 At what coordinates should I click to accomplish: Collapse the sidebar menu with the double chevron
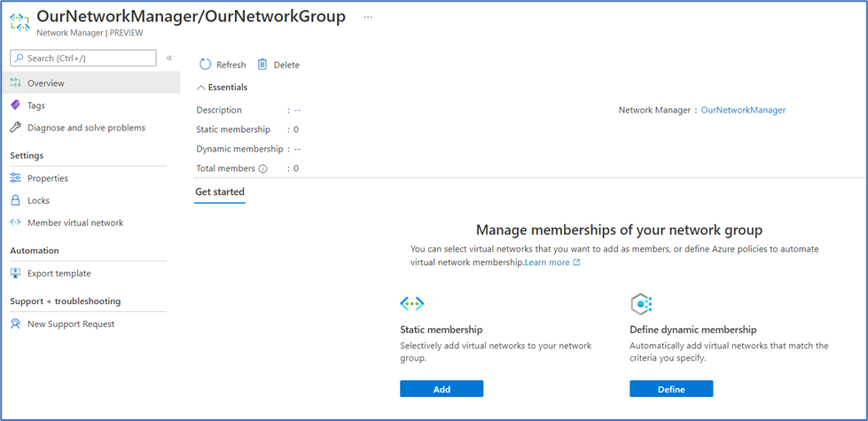point(169,58)
